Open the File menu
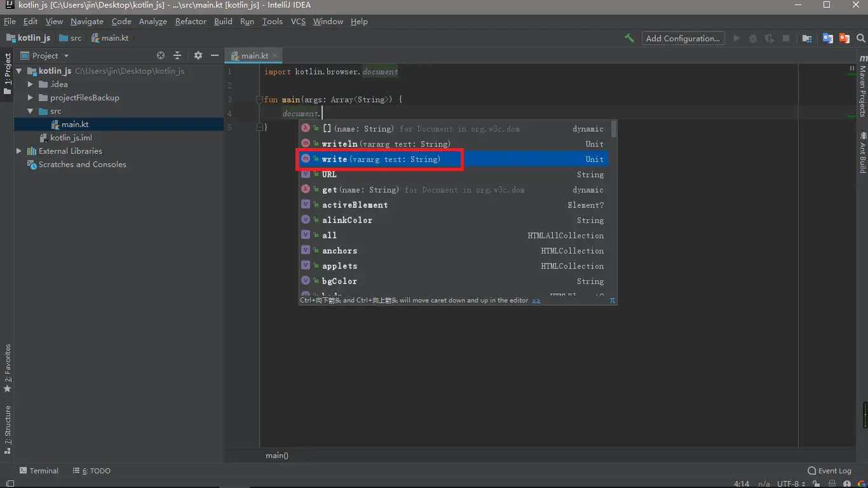Viewport: 868px width, 488px height. coord(10,22)
